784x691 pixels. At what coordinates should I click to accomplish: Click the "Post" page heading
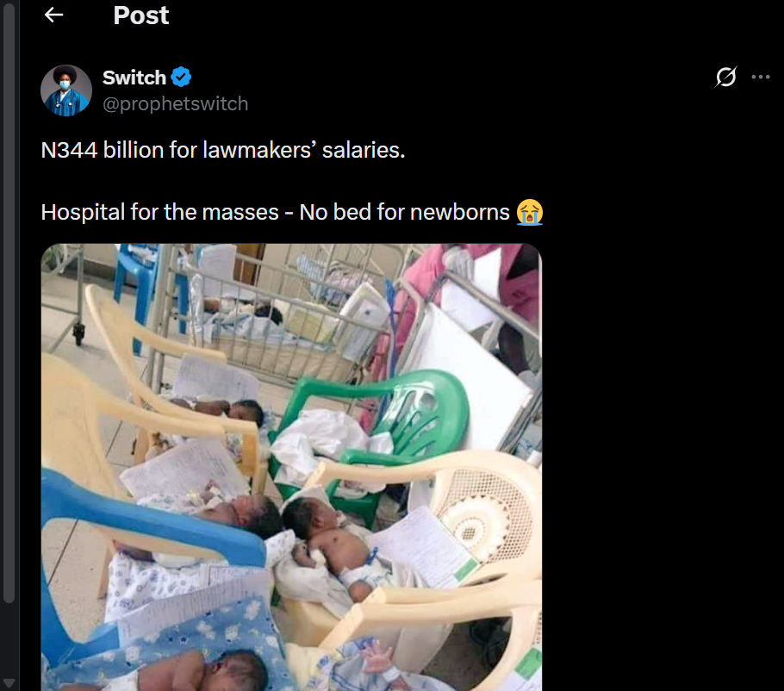pos(141,16)
